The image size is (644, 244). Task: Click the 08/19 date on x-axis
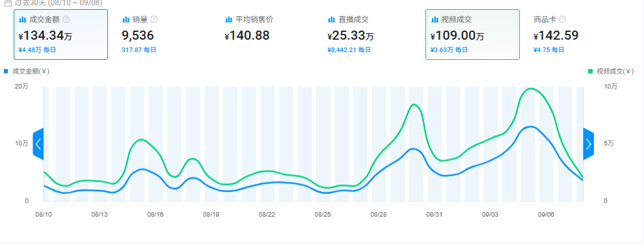[211, 215]
